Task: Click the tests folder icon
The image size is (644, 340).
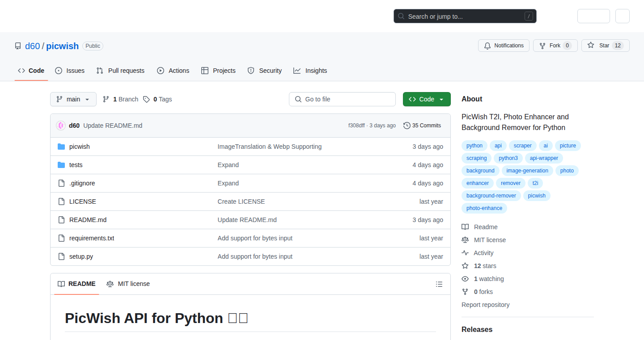Action: pos(61,165)
